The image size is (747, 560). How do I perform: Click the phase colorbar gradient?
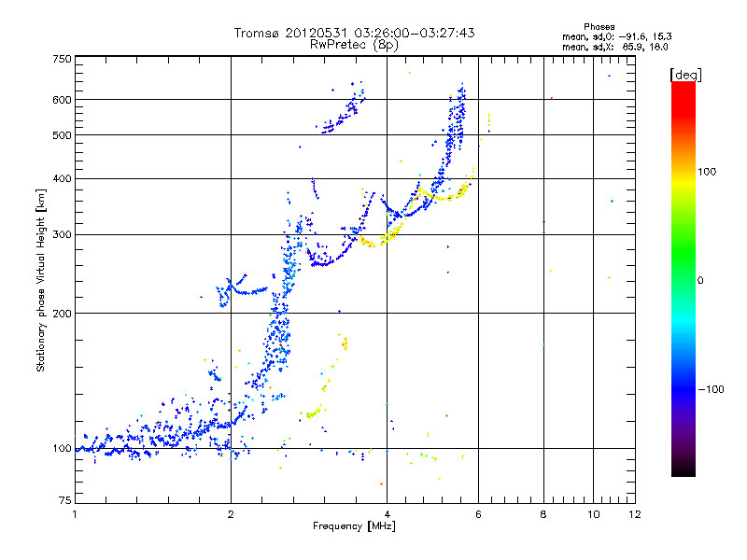[x=684, y=279]
